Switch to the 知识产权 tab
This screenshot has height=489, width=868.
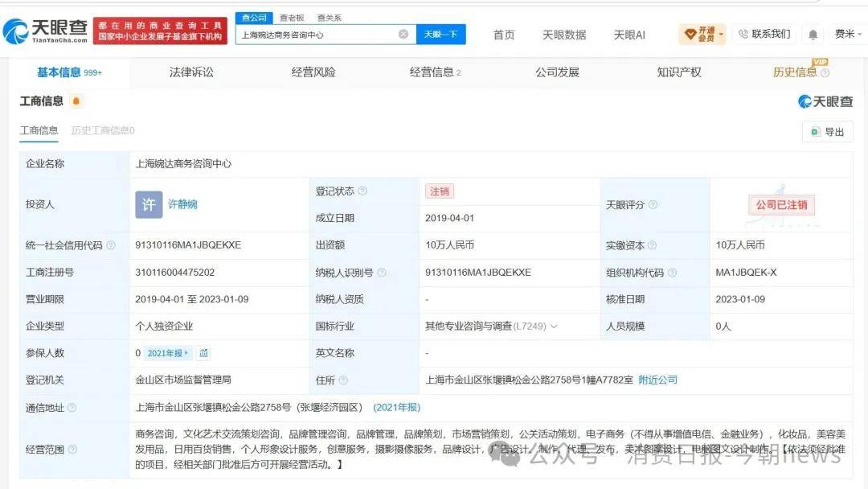pos(678,72)
